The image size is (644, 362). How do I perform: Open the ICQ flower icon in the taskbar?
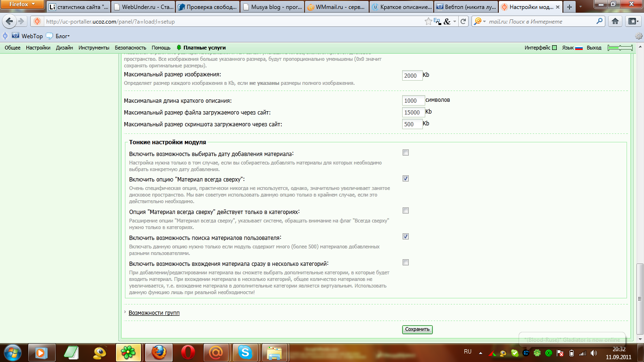coord(128,352)
